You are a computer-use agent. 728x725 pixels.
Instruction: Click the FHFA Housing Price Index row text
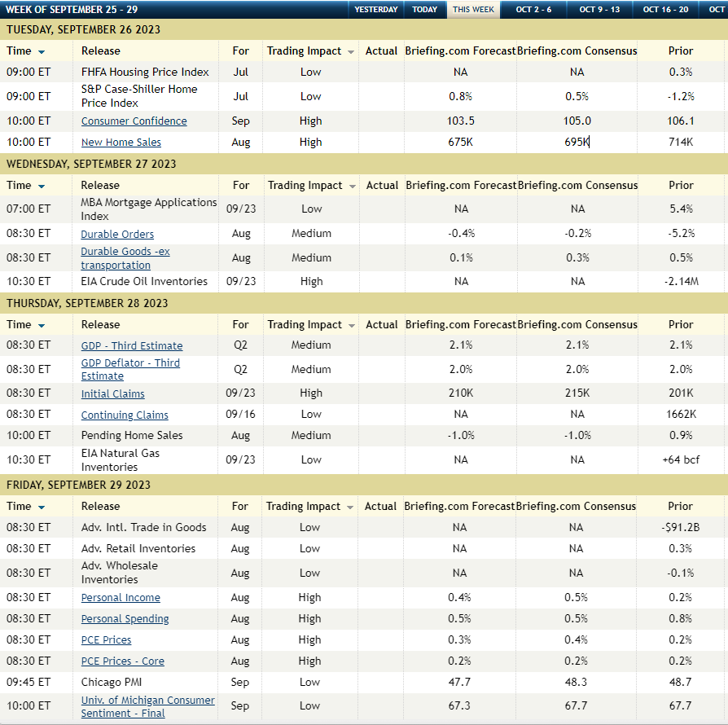145,72
